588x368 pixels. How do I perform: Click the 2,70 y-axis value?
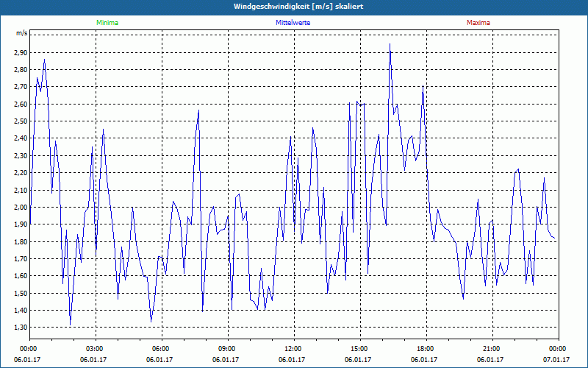pyautogui.click(x=21, y=87)
